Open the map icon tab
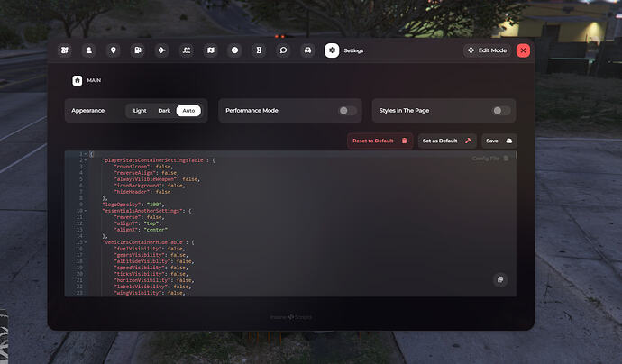This screenshot has height=364, width=622. [x=211, y=50]
